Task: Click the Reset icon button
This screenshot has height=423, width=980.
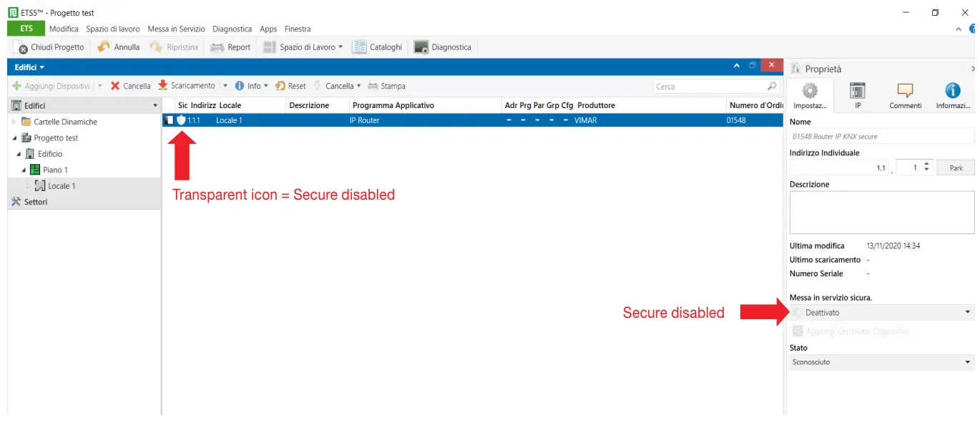Action: click(x=280, y=86)
